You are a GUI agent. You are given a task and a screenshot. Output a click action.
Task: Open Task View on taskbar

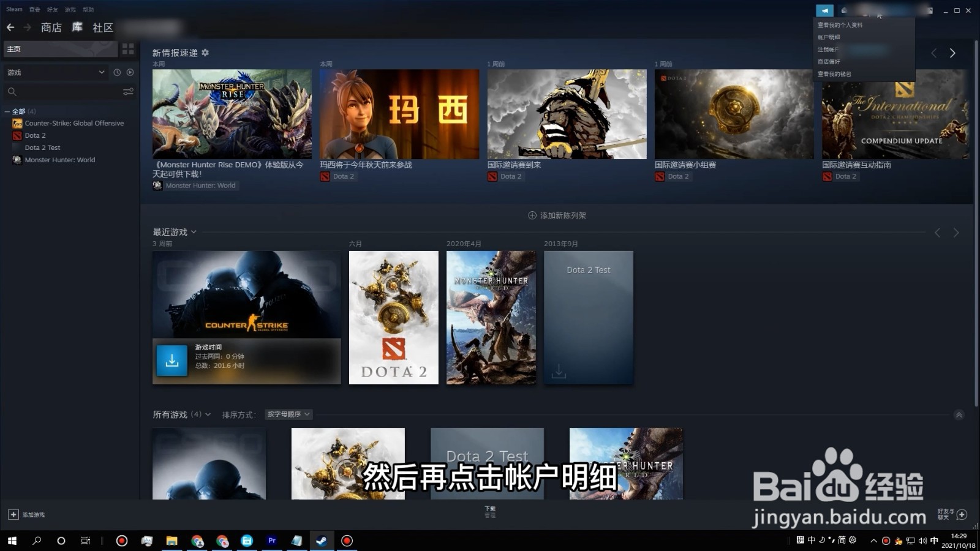click(86, 541)
